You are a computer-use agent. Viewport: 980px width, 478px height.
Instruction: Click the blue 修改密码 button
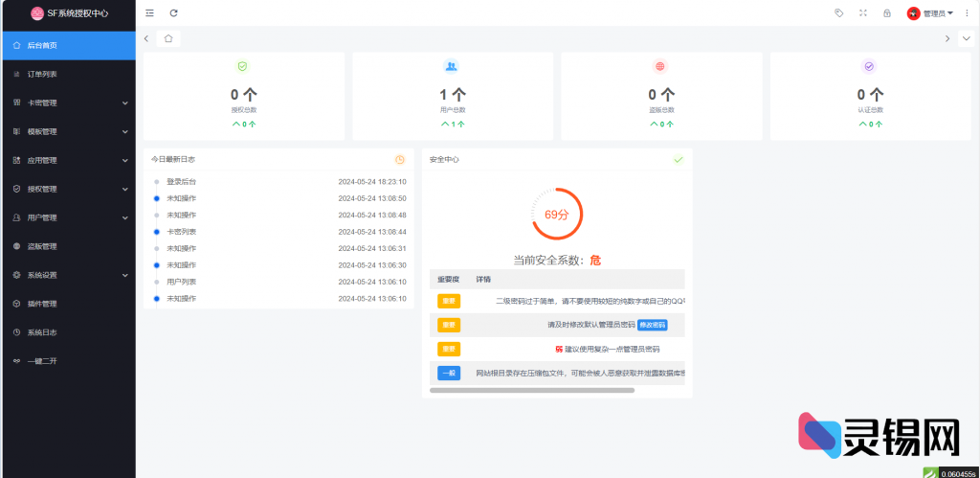pos(653,325)
